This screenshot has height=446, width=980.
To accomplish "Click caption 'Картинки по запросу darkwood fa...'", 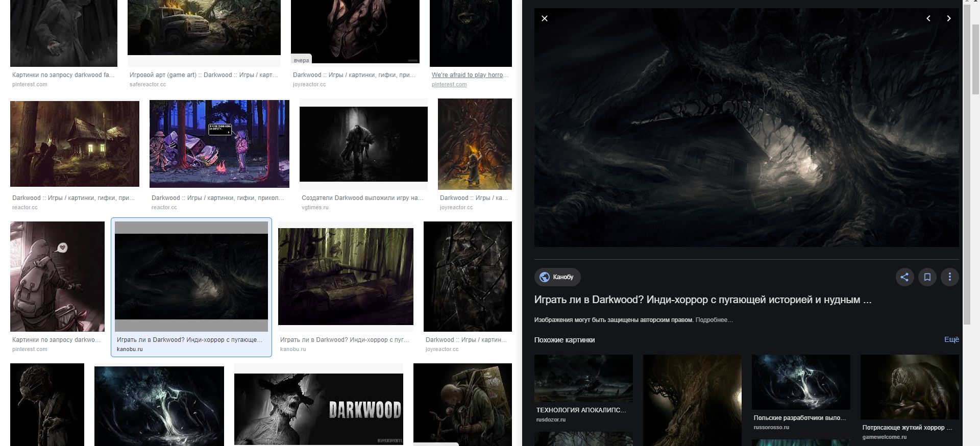I will click(63, 75).
